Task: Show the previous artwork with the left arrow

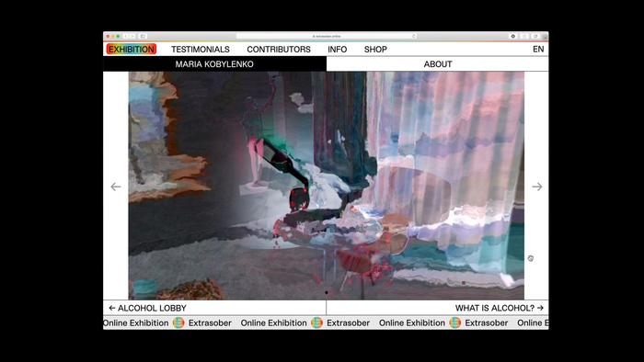Action: click(x=116, y=187)
